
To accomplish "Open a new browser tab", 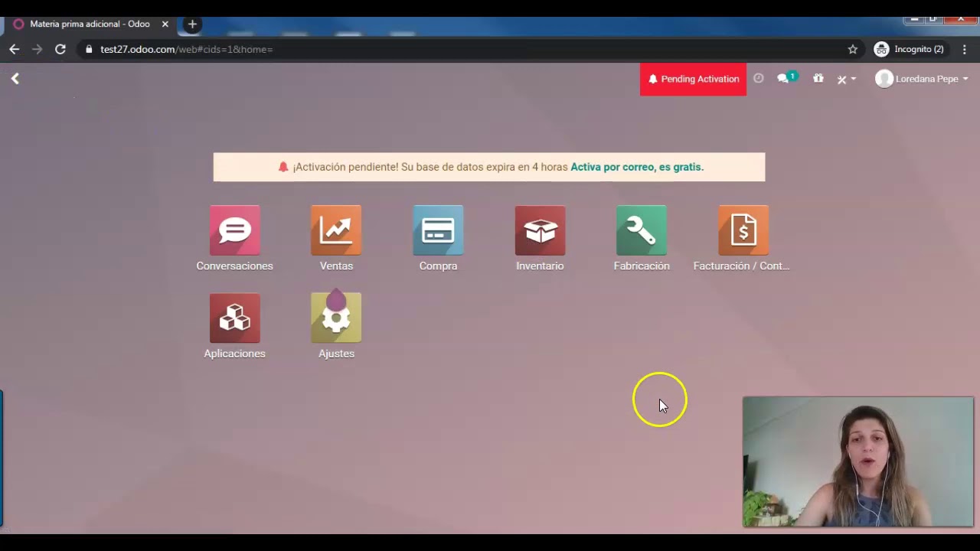I will point(192,24).
